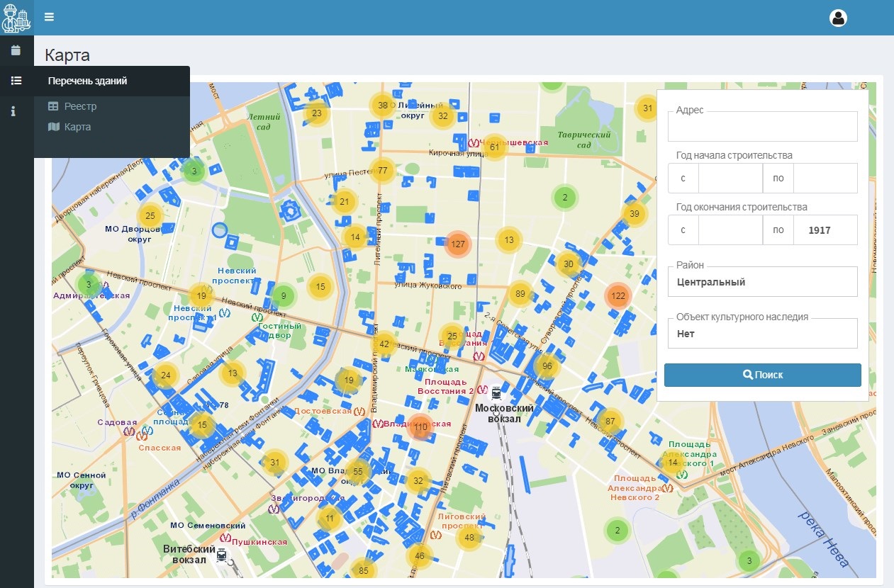
Task: Click yellow cluster marker 38
Action: (383, 106)
